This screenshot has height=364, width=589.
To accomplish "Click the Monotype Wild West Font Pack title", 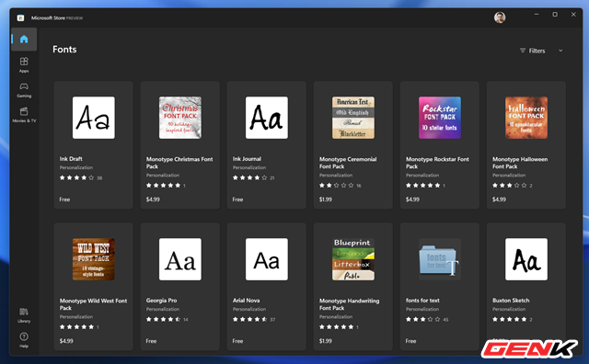I will [x=93, y=304].
